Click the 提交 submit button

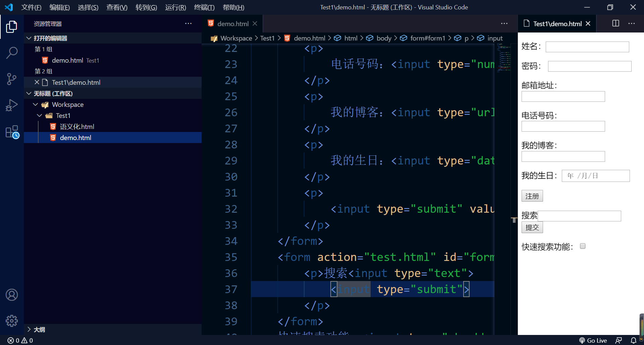tap(532, 227)
